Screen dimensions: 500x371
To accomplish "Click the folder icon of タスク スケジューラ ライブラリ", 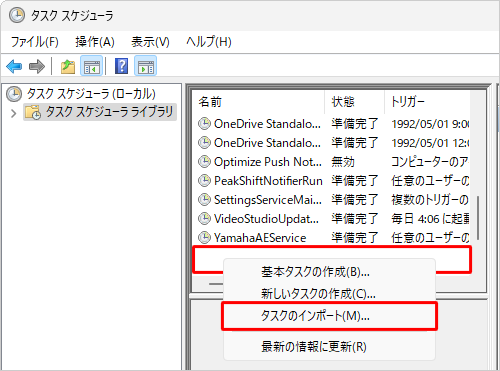I will tap(33, 112).
